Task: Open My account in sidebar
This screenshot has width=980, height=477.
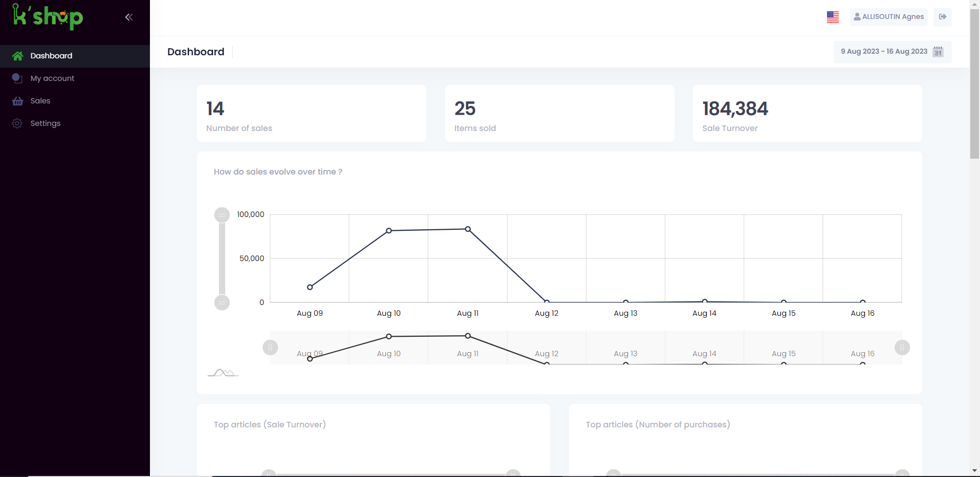Action: (52, 78)
